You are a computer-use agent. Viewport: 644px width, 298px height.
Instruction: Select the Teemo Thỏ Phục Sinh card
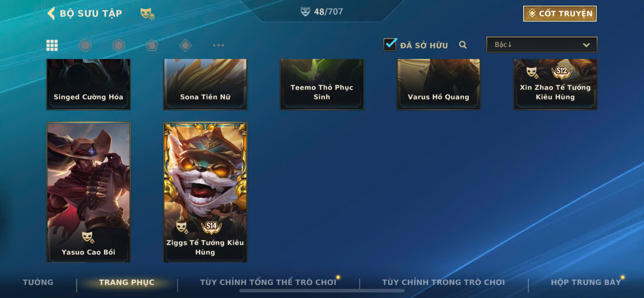(x=322, y=84)
